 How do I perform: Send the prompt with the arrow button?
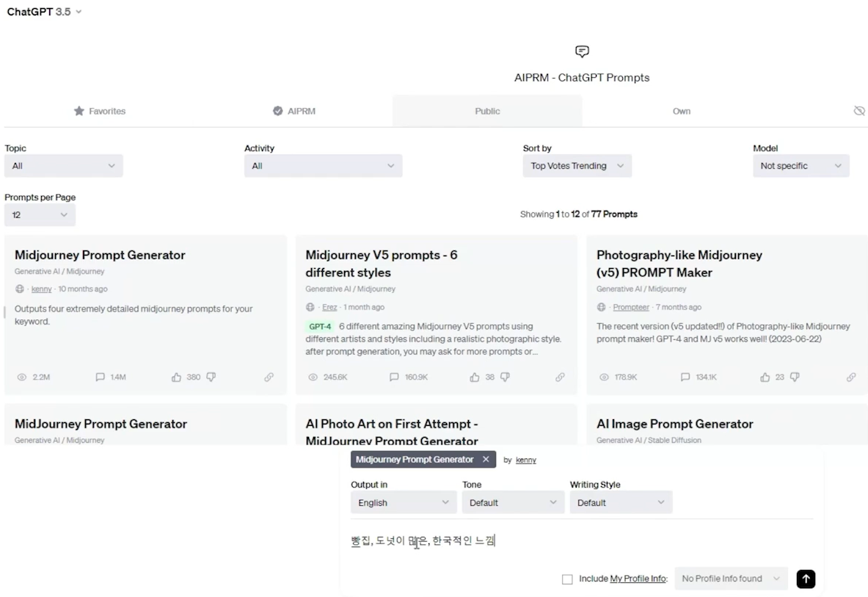point(806,579)
